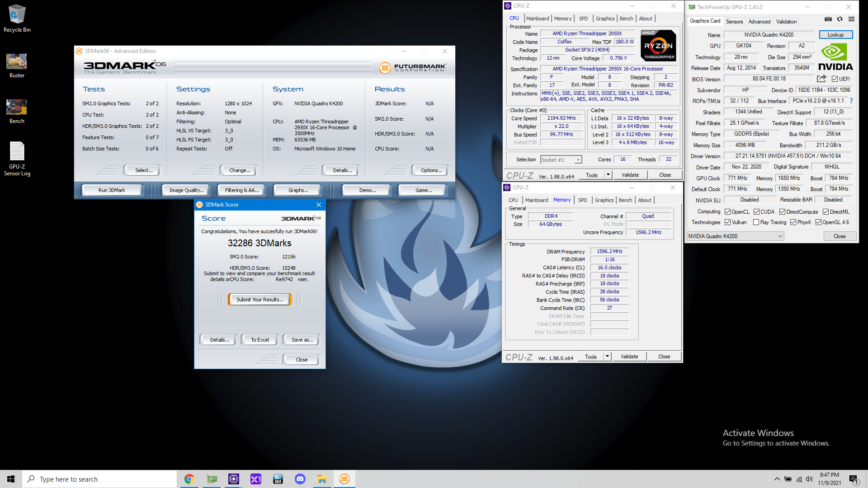Click bus interface question mark in GPU-Z

851,101
